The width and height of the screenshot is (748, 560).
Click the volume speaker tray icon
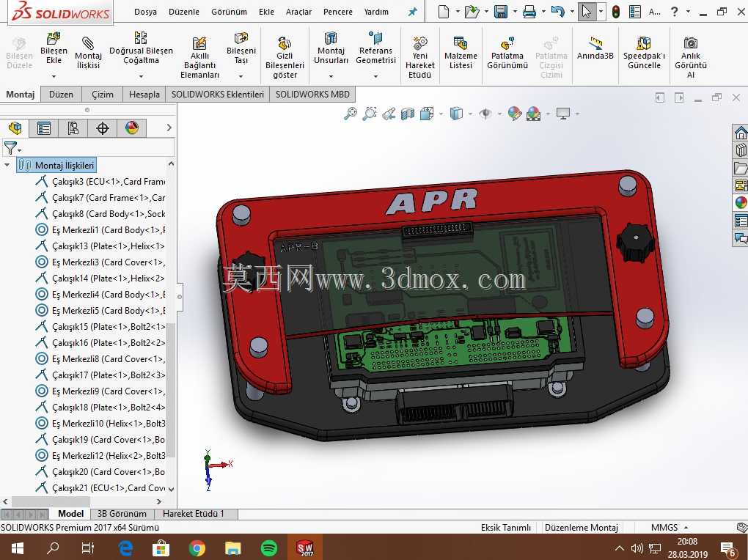[x=637, y=548]
